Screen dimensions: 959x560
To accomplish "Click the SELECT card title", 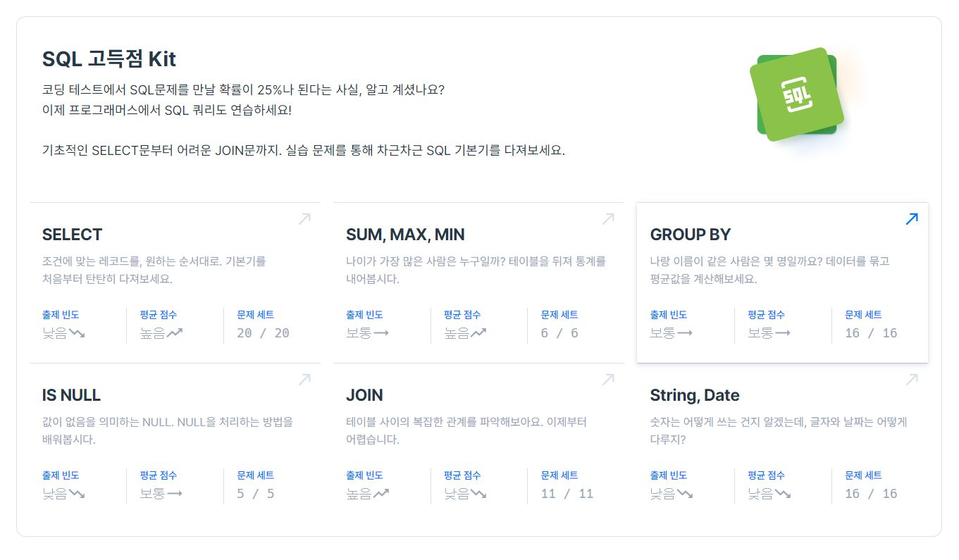I will 72,235.
